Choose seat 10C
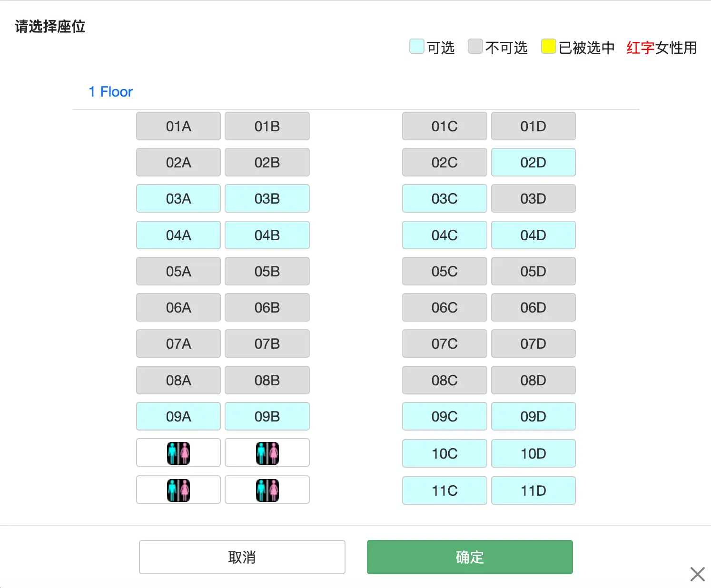The width and height of the screenshot is (711, 588). pos(444,453)
